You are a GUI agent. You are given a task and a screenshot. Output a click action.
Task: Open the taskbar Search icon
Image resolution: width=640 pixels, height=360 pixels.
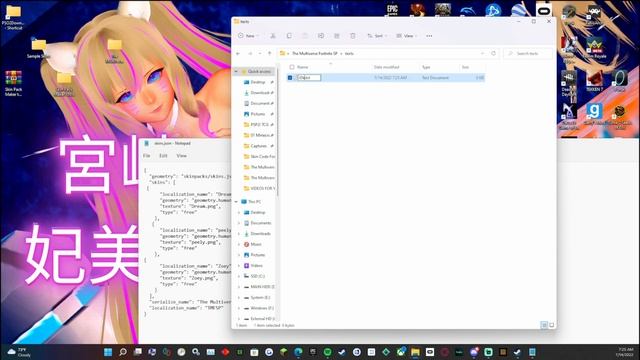tap(123, 352)
